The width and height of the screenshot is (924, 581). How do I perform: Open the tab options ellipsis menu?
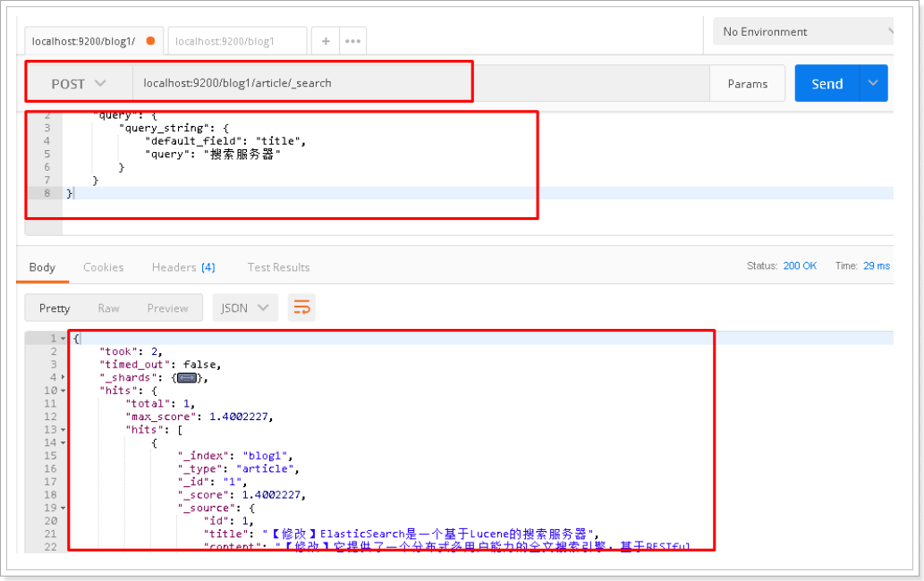tap(352, 41)
